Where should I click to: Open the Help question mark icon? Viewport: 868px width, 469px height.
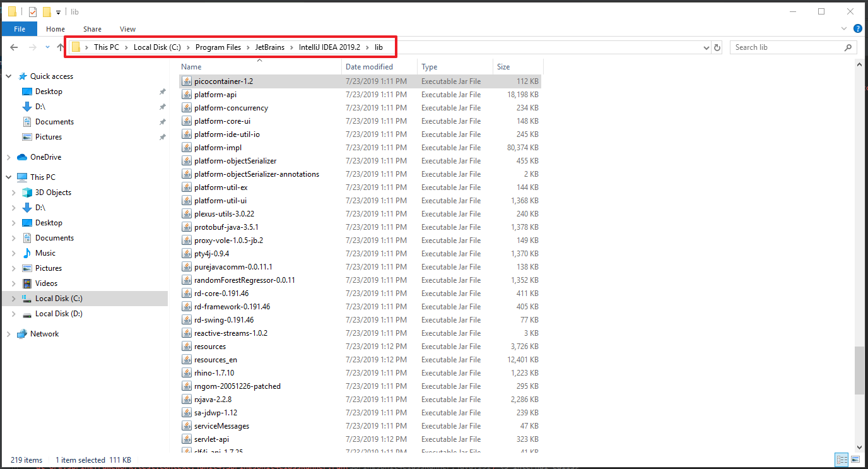857,28
